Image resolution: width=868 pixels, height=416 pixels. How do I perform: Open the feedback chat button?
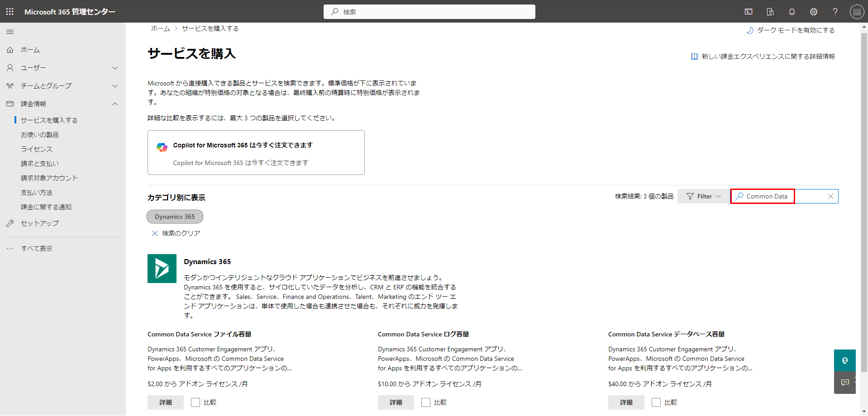[x=845, y=383]
